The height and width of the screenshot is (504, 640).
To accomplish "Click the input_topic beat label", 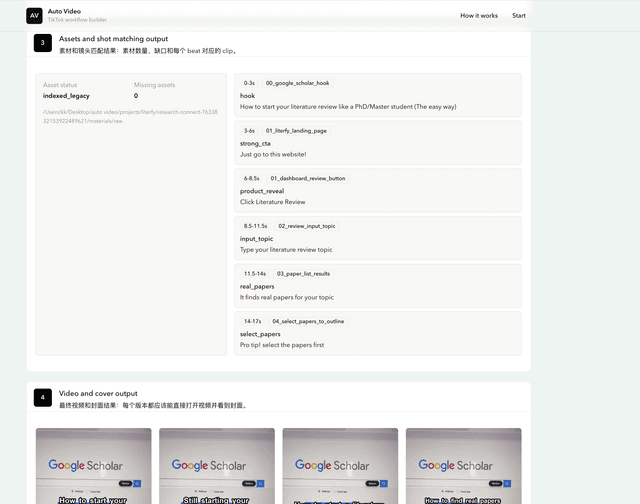I will 256,239.
